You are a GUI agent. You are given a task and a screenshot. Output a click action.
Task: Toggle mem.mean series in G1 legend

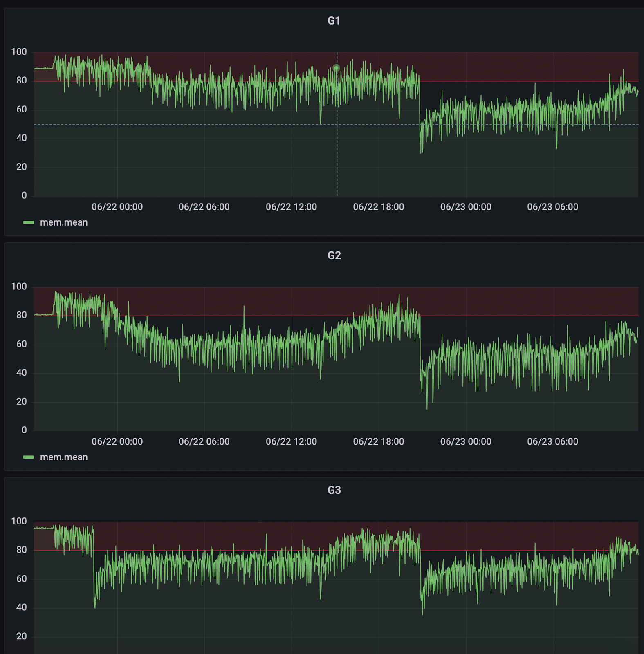tap(64, 223)
